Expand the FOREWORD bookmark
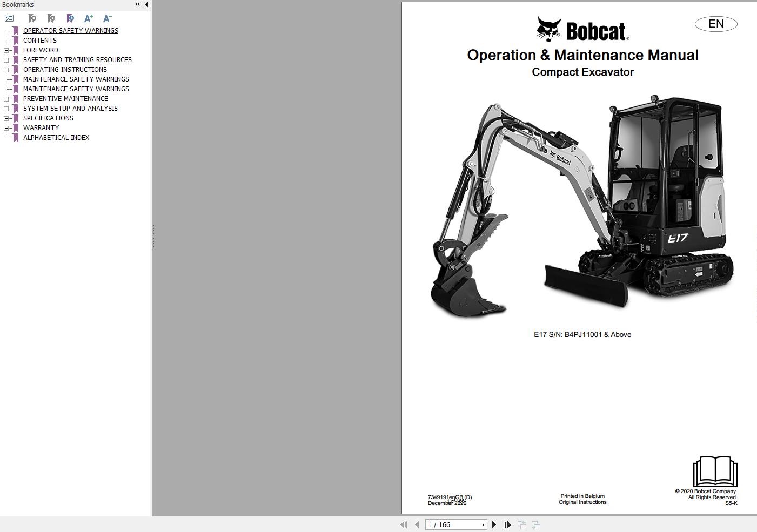This screenshot has height=532, width=757. (x=6, y=50)
